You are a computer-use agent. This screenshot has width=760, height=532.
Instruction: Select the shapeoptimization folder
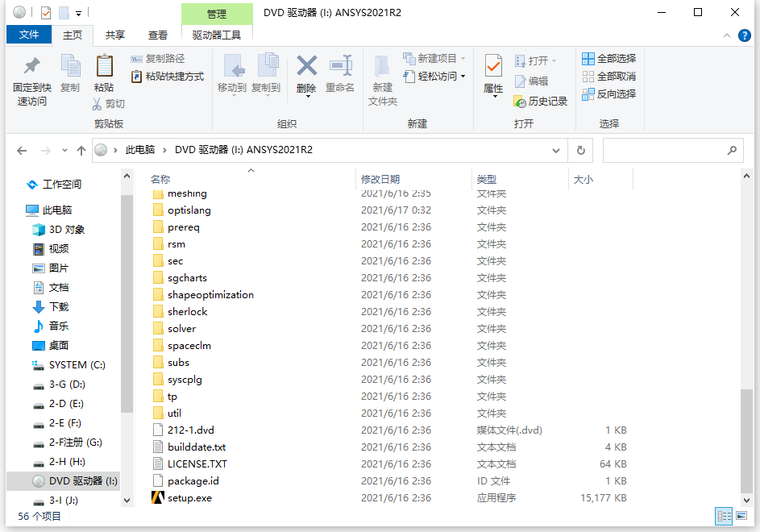pos(210,294)
